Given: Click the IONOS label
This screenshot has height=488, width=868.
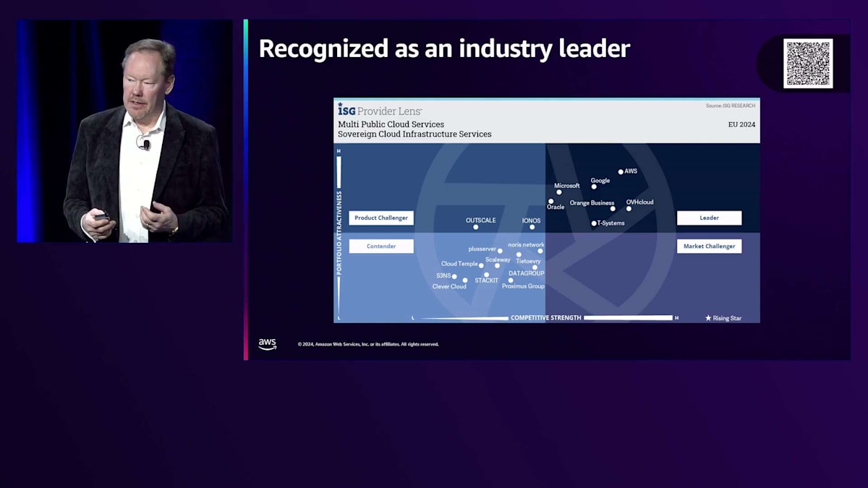Looking at the screenshot, I should [x=532, y=221].
